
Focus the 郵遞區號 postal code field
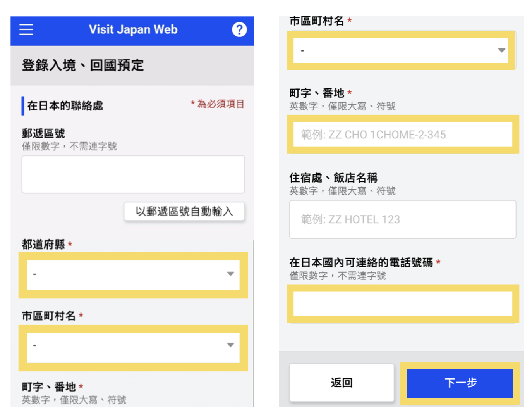(133, 174)
